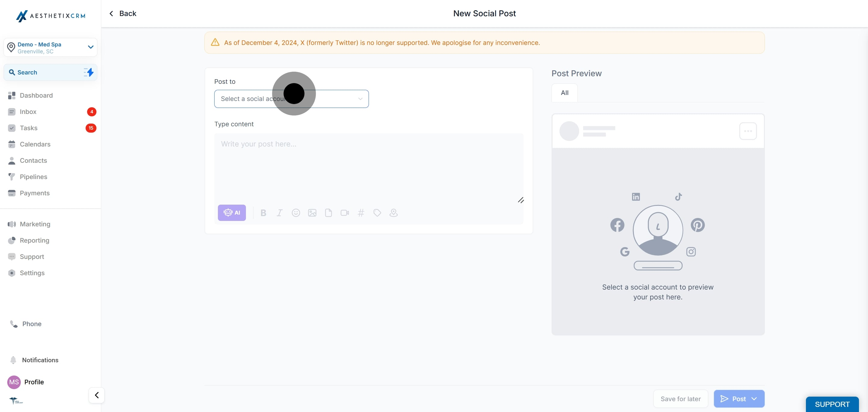This screenshot has width=868, height=412.
Task: Click Save for later button
Action: coord(680,398)
